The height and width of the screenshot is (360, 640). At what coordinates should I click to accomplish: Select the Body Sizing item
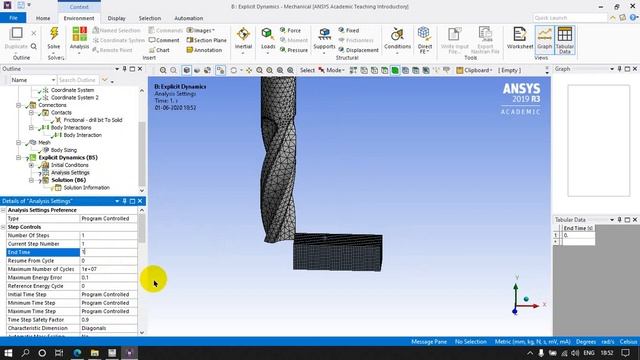click(64, 150)
